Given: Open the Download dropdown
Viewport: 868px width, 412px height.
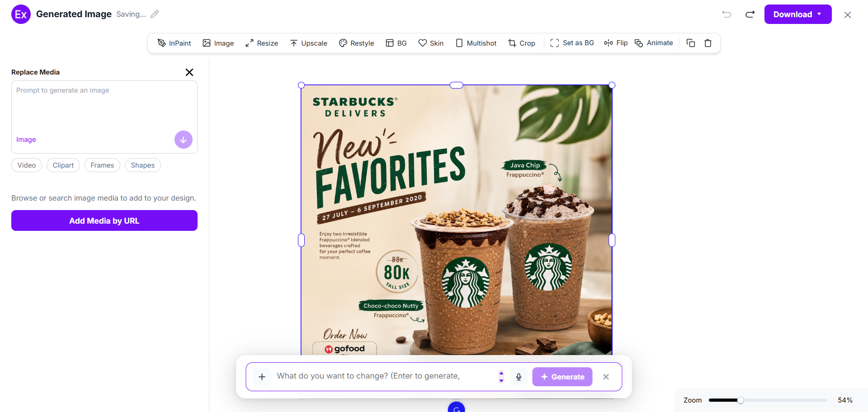Looking at the screenshot, I should tap(798, 14).
